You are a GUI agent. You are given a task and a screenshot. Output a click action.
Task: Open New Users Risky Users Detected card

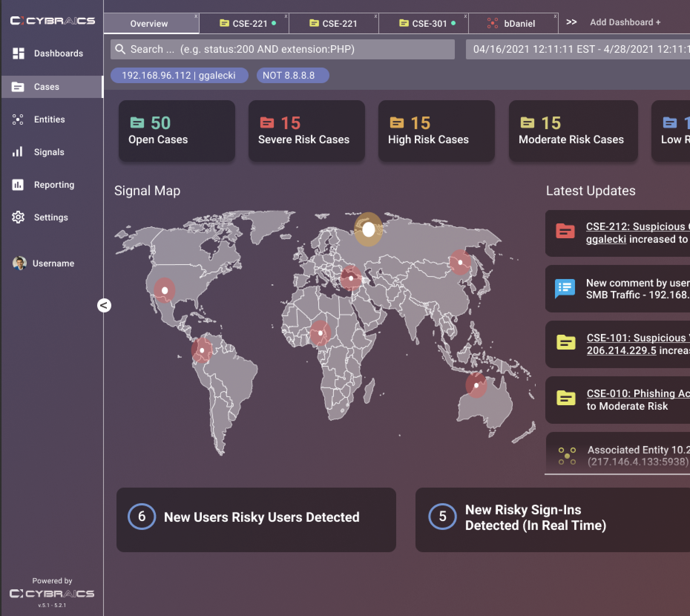[x=256, y=520]
